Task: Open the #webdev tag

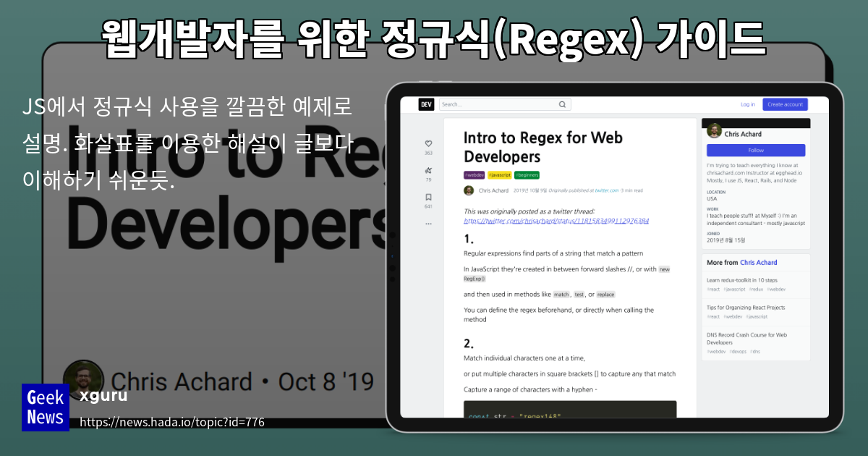Action: coord(475,174)
